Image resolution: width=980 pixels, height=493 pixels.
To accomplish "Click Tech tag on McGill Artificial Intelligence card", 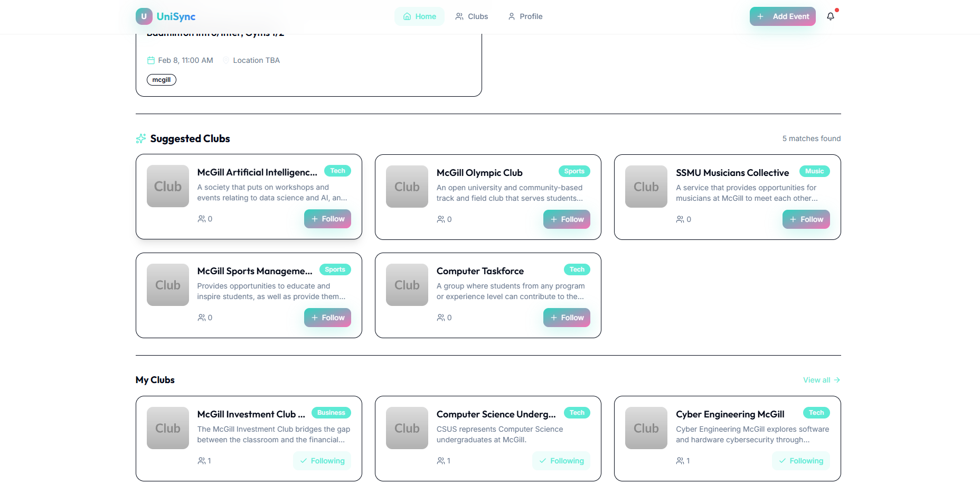I will coord(337,171).
